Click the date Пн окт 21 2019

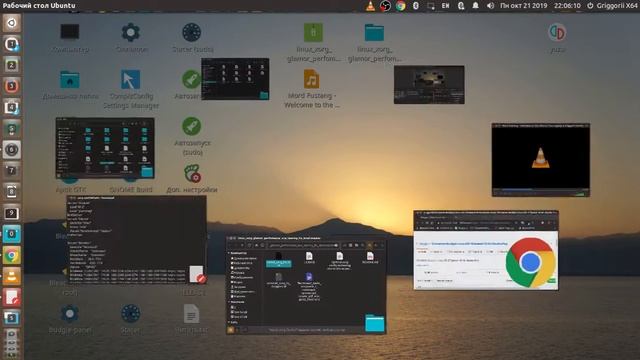click(x=524, y=6)
